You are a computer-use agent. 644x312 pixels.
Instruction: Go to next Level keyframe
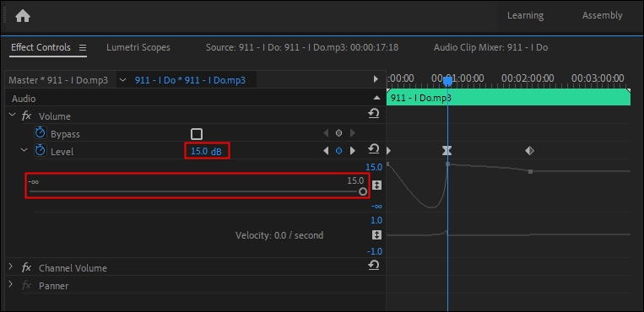tap(353, 151)
